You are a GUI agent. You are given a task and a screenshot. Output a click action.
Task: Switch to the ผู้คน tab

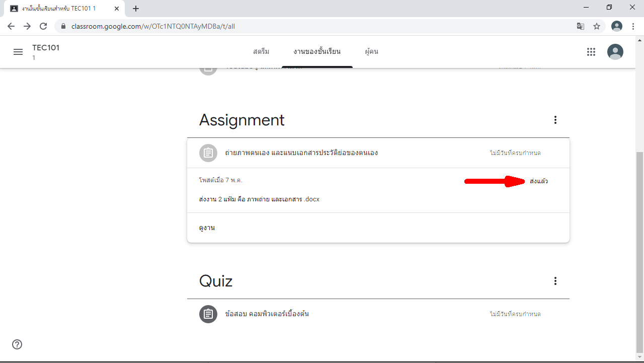[x=371, y=52]
